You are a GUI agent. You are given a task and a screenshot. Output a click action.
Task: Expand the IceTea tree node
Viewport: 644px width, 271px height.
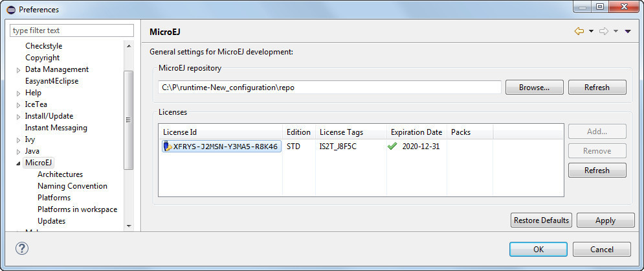click(19, 105)
